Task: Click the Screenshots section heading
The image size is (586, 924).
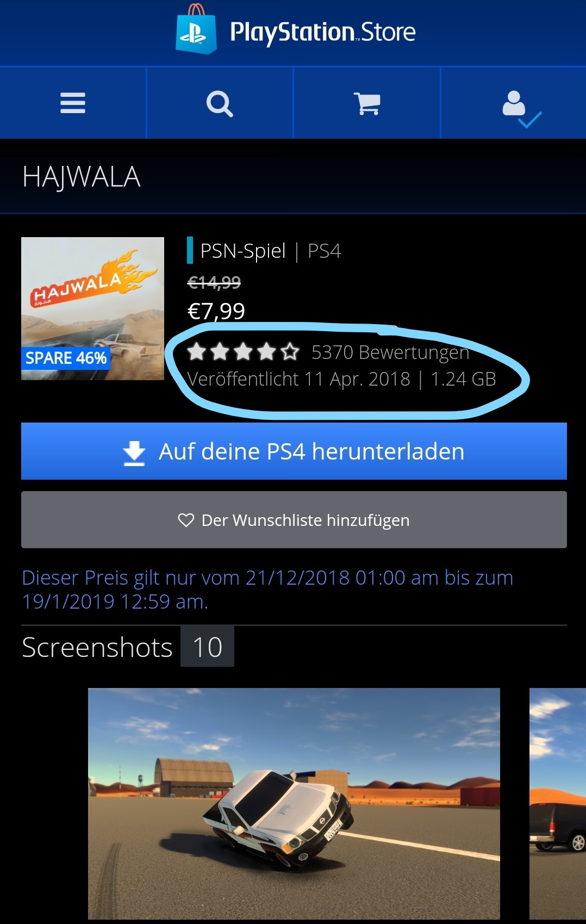Action: click(97, 647)
